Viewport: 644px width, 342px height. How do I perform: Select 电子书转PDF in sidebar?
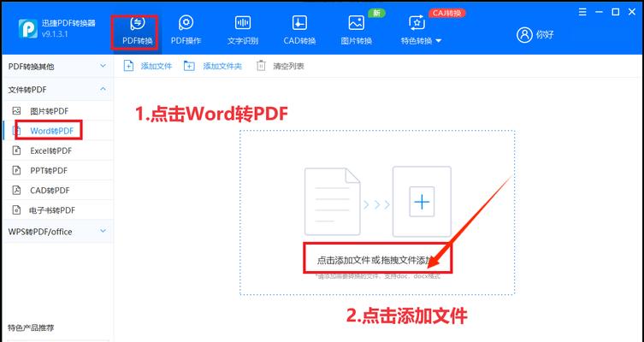(57, 210)
